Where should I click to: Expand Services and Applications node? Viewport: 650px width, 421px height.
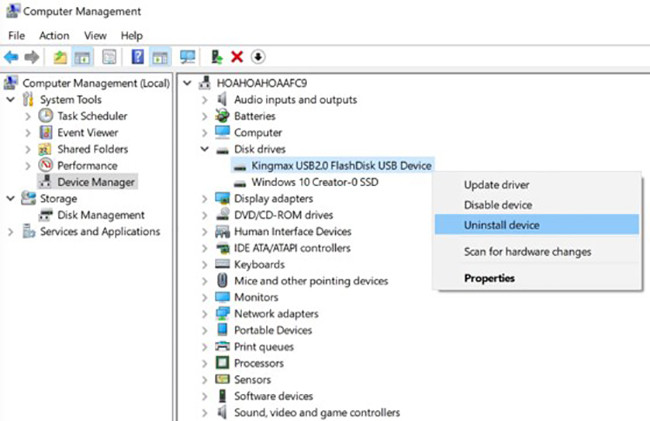(11, 232)
